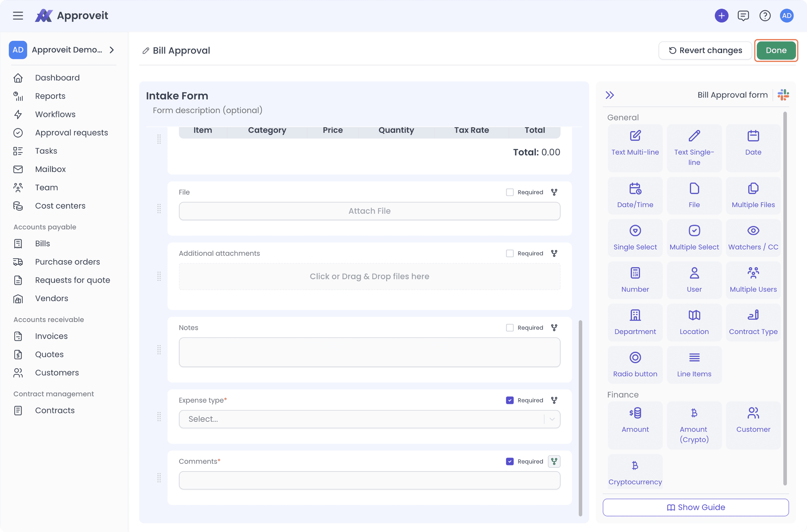The image size is (807, 532).
Task: Open Contracts link in sidebar
Action: coord(55,411)
